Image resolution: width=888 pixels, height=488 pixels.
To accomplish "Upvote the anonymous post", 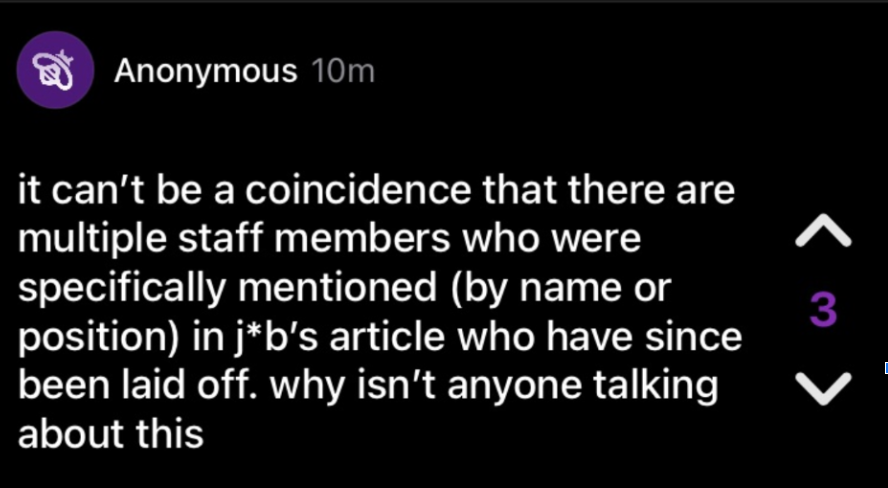I will pyautogui.click(x=823, y=234).
